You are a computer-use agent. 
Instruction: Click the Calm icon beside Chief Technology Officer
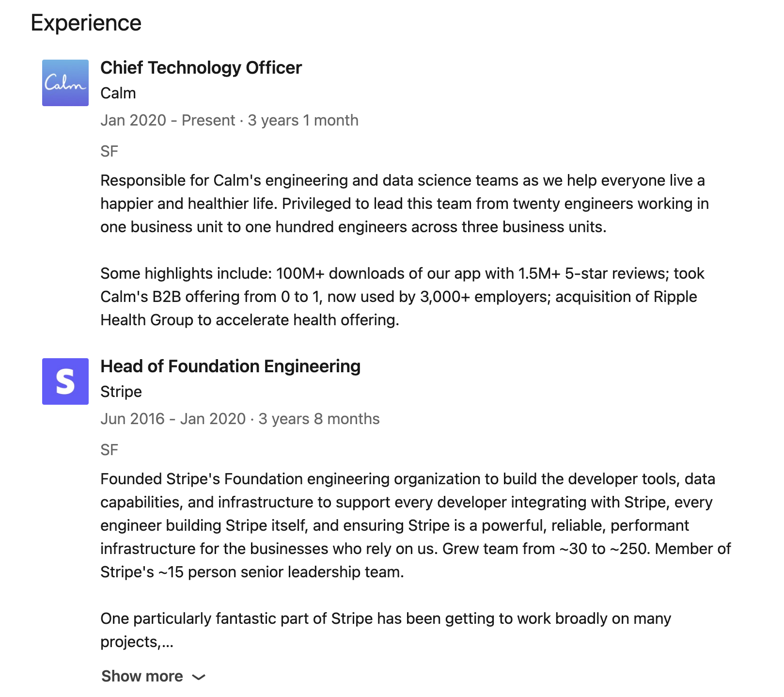[x=65, y=82]
